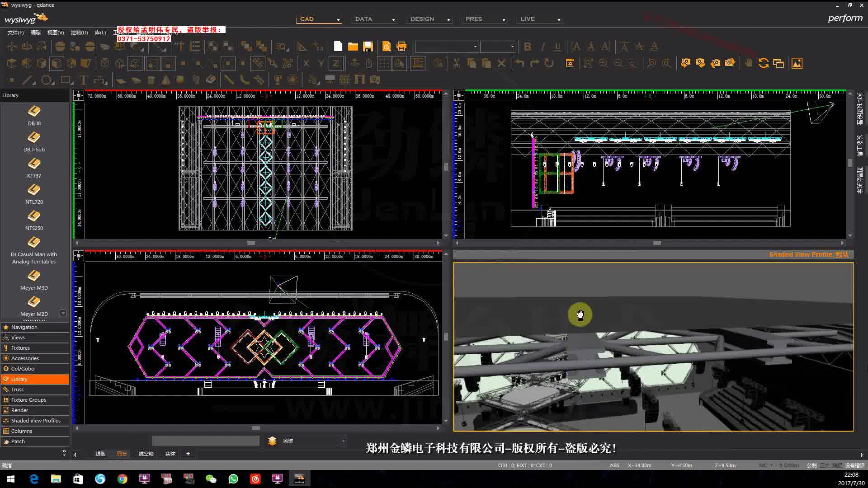Open the Shaded View Profiles panel
This screenshot has width=868, height=488.
(34, 421)
